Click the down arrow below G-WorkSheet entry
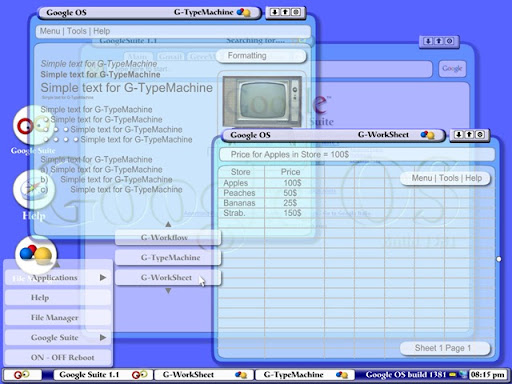 pos(168,291)
